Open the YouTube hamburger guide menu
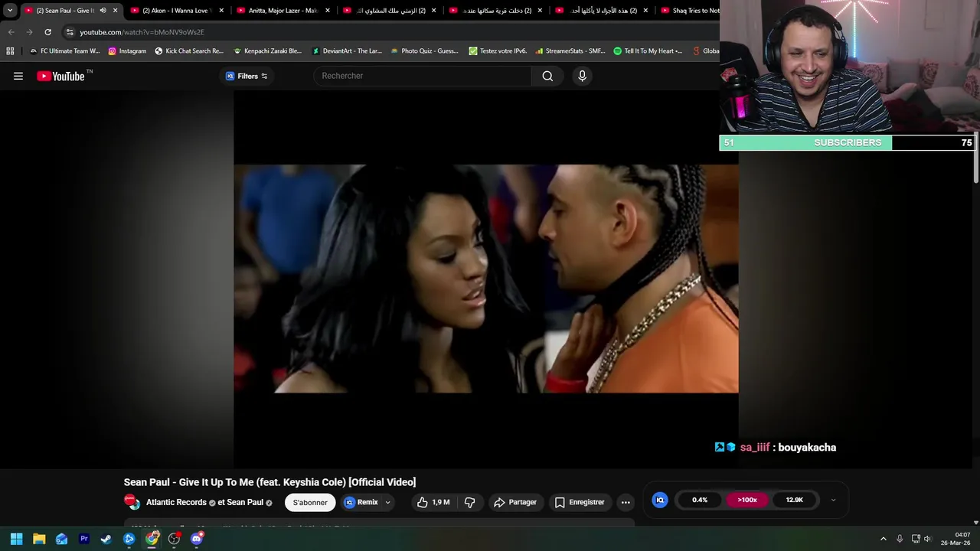The image size is (980, 551). (18, 76)
